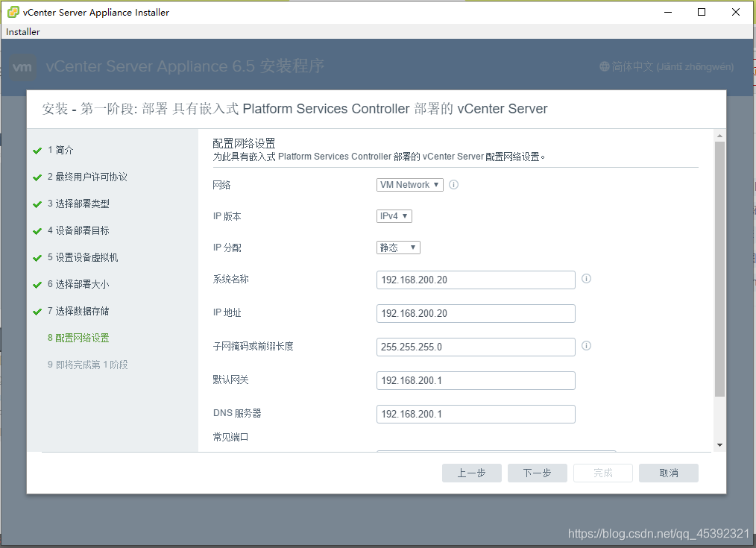The width and height of the screenshot is (756, 548).
Task: Go to step 6 选择部署大小
Action: click(x=78, y=284)
